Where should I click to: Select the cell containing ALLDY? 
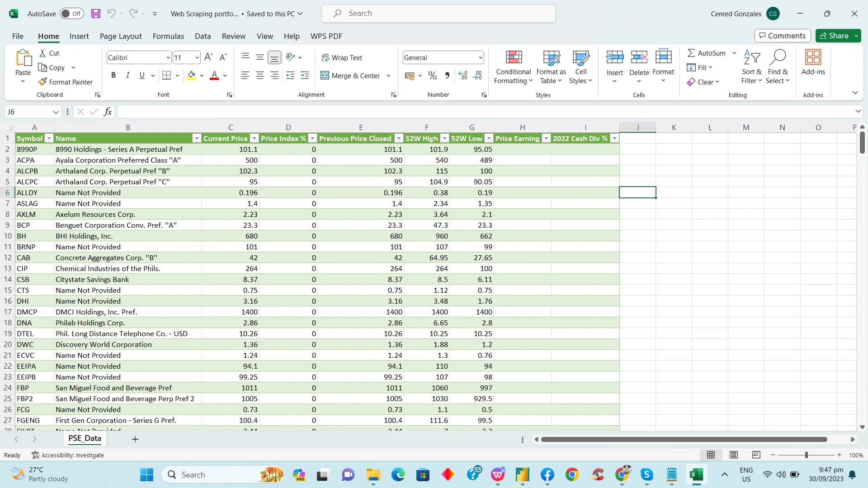(28, 192)
